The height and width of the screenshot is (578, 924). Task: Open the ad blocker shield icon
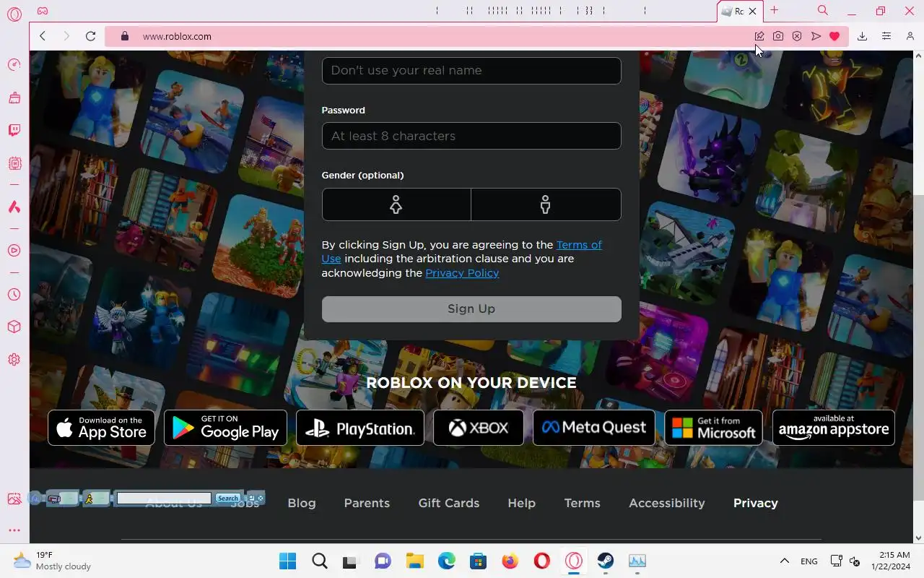point(797,36)
